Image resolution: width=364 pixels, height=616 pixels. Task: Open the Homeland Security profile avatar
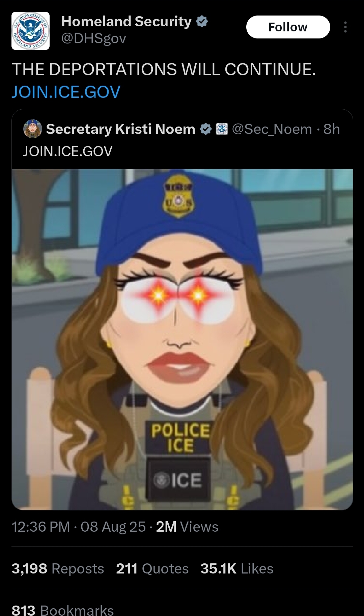[30, 31]
